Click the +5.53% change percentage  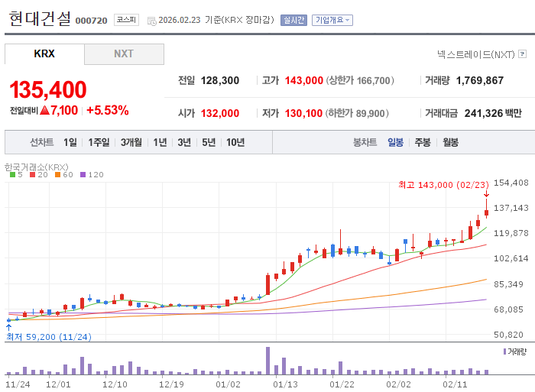pyautogui.click(x=108, y=110)
